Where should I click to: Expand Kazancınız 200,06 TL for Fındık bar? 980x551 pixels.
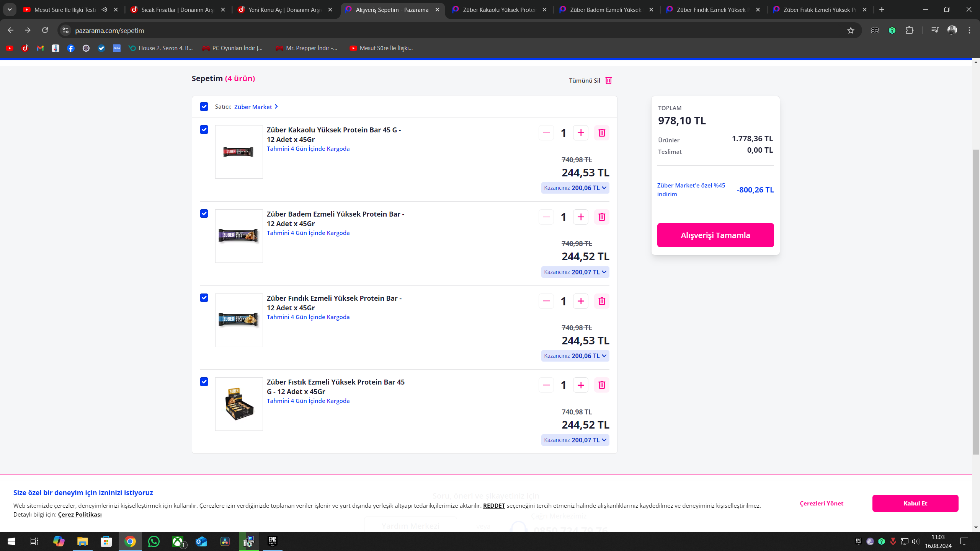click(x=575, y=356)
